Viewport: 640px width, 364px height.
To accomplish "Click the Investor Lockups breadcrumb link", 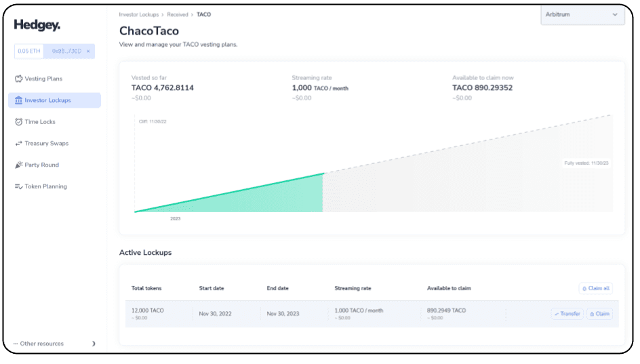I will tap(139, 15).
